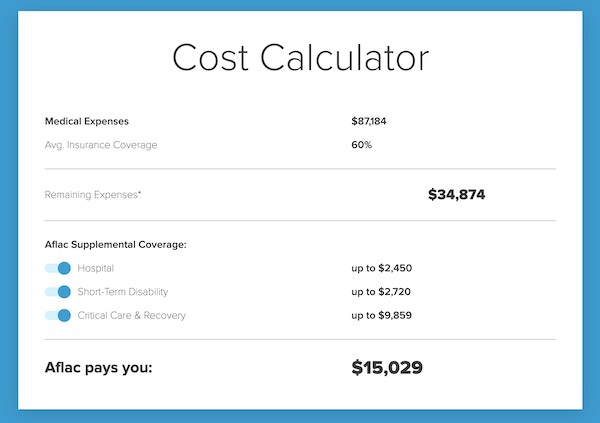Click the up to $2,450 hospital amount
The width and height of the screenshot is (600, 423).
click(x=382, y=268)
